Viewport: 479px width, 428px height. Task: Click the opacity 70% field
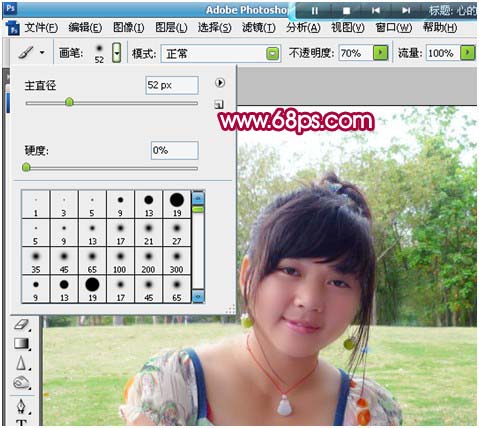(x=355, y=53)
